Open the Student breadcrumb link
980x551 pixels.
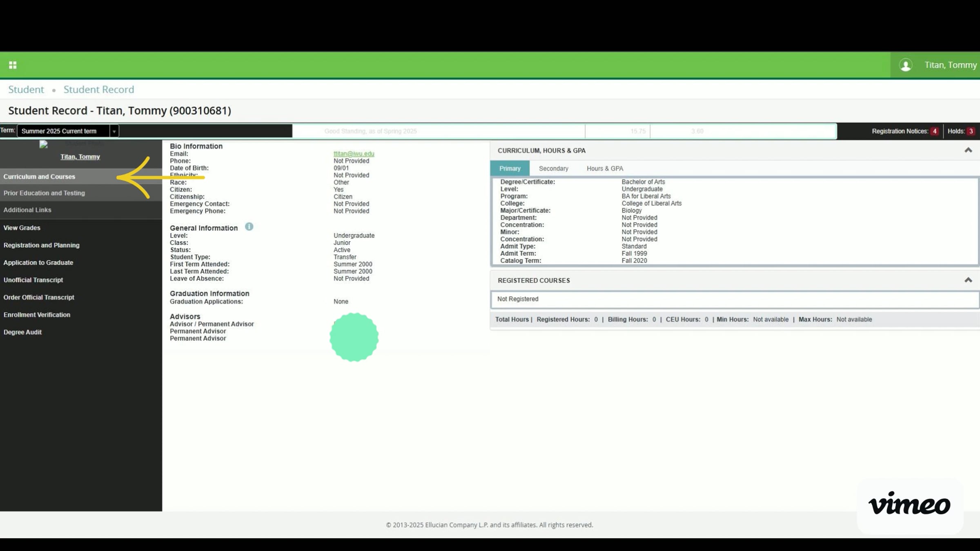(26, 89)
